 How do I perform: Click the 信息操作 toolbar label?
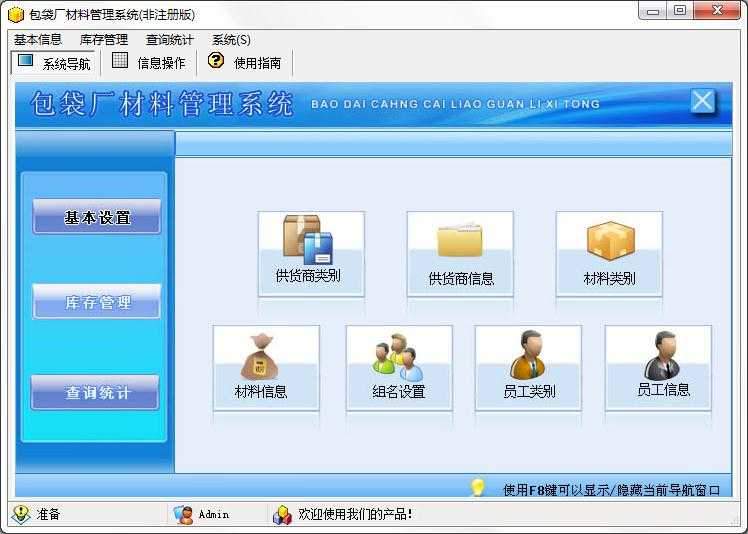[161, 63]
